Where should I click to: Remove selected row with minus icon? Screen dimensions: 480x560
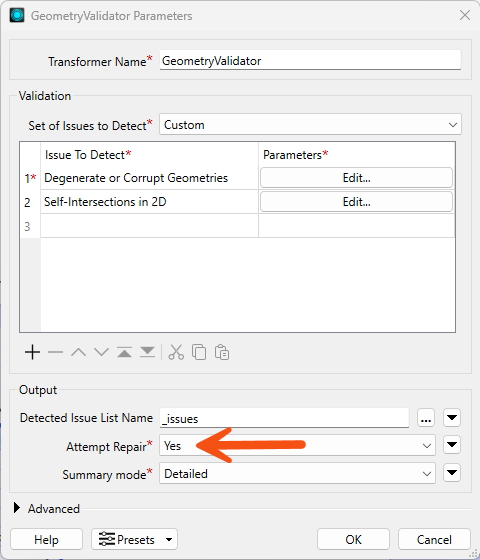click(55, 352)
